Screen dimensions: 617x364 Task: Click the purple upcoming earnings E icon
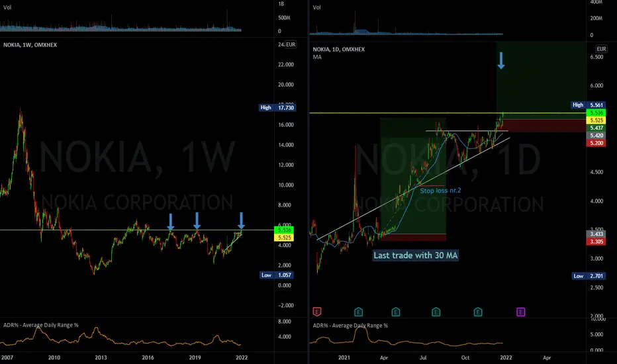[x=520, y=312]
